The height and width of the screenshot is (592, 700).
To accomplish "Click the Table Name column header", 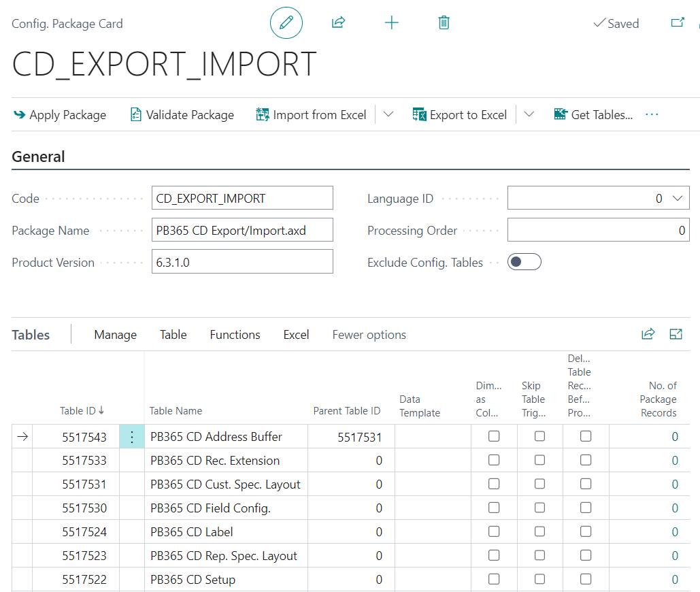I will tap(176, 410).
